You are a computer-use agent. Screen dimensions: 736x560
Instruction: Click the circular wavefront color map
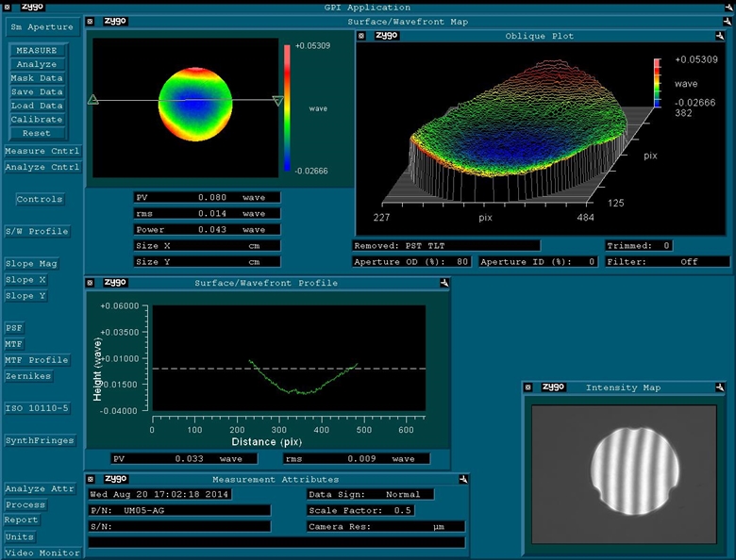coord(195,104)
